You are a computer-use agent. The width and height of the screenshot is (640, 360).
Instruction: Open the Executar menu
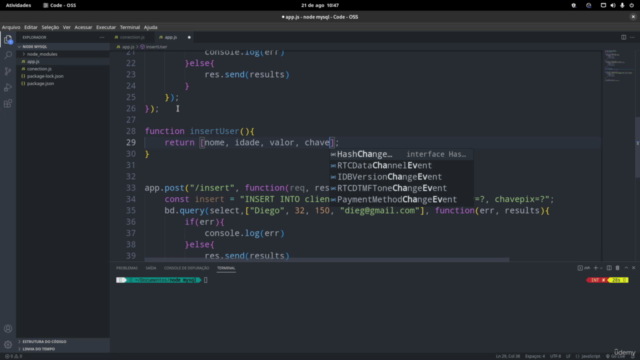click(x=106, y=27)
